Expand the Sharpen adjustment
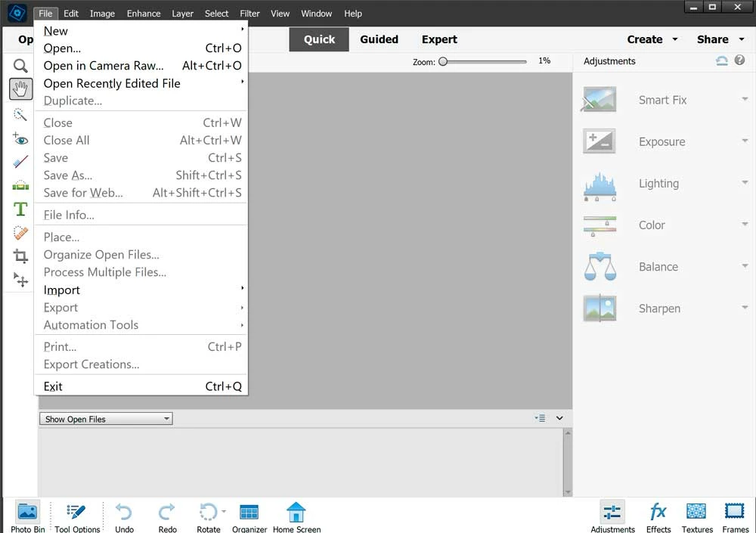756x533 pixels. 745,307
